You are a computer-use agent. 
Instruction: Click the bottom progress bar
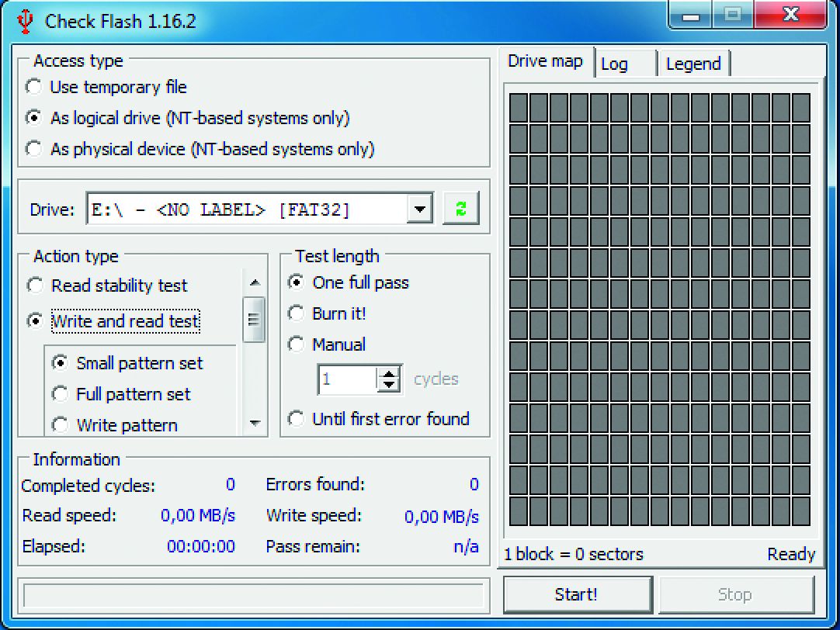point(253,595)
